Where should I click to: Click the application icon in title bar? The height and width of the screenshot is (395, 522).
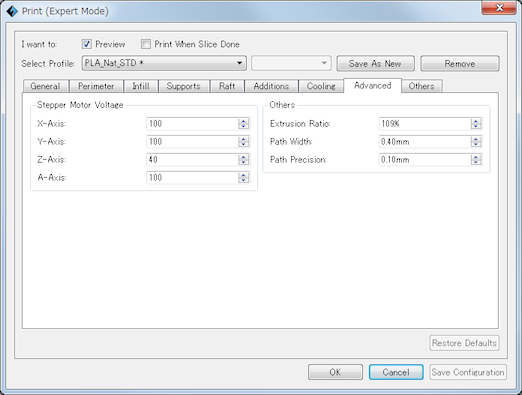pyautogui.click(x=12, y=11)
